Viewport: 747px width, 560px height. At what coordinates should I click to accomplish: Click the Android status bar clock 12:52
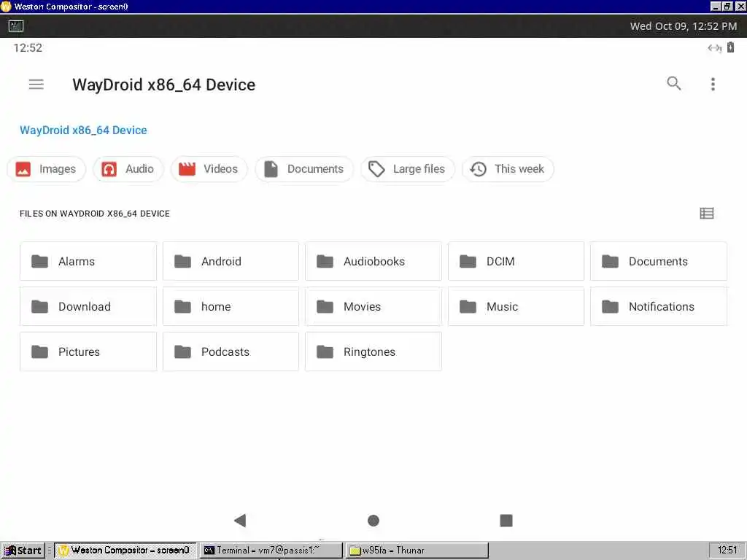[28, 47]
